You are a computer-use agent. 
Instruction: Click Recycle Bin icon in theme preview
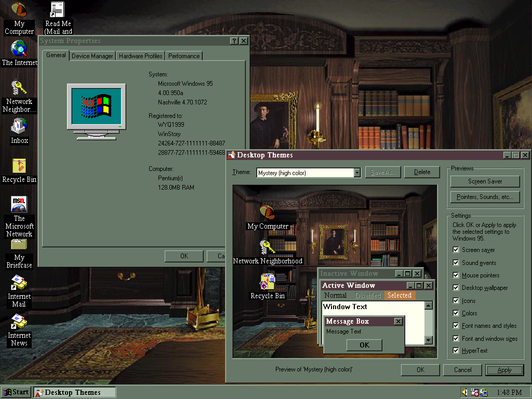268,282
